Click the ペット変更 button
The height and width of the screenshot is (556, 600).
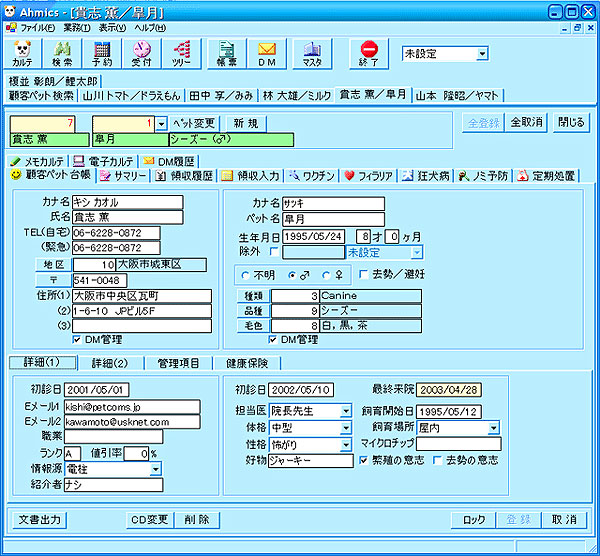click(x=195, y=122)
